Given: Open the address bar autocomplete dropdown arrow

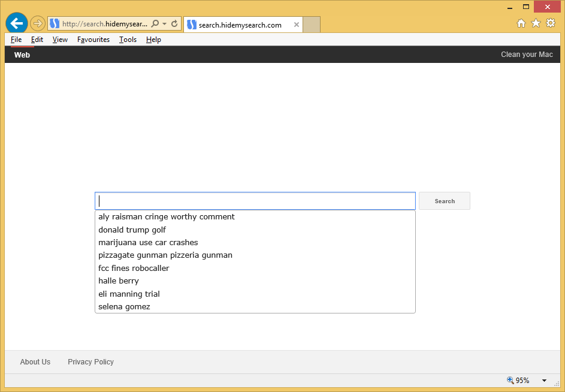Looking at the screenshot, I should click(x=164, y=24).
